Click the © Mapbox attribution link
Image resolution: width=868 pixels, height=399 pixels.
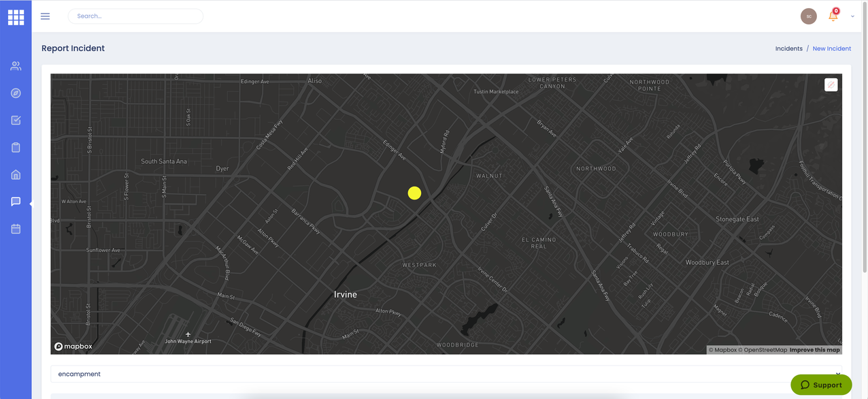click(x=722, y=350)
